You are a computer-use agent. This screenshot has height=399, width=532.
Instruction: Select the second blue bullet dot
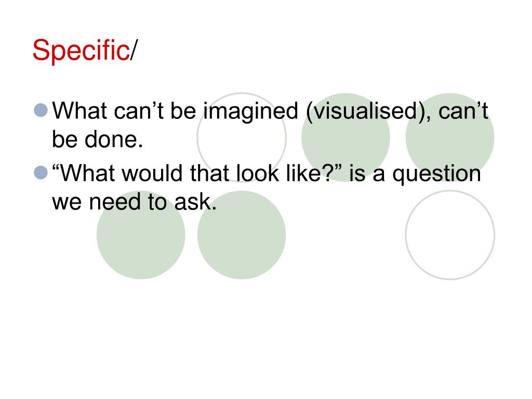click(41, 172)
